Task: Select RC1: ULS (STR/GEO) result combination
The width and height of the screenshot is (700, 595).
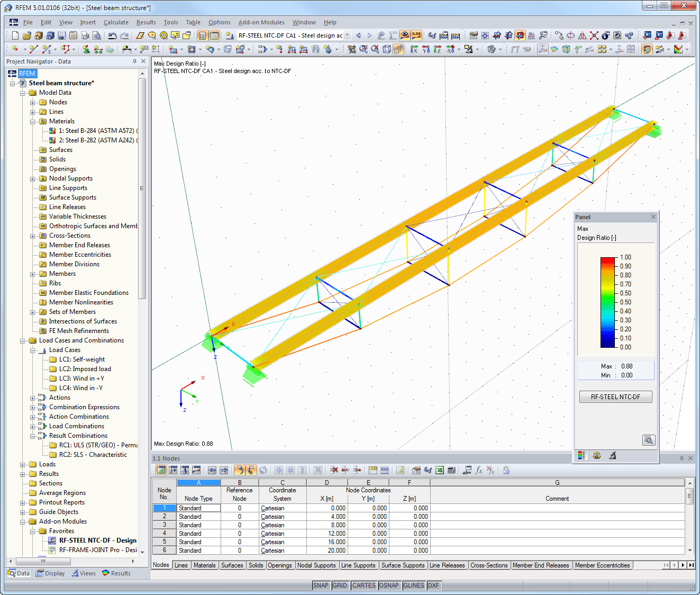Action: (98, 445)
